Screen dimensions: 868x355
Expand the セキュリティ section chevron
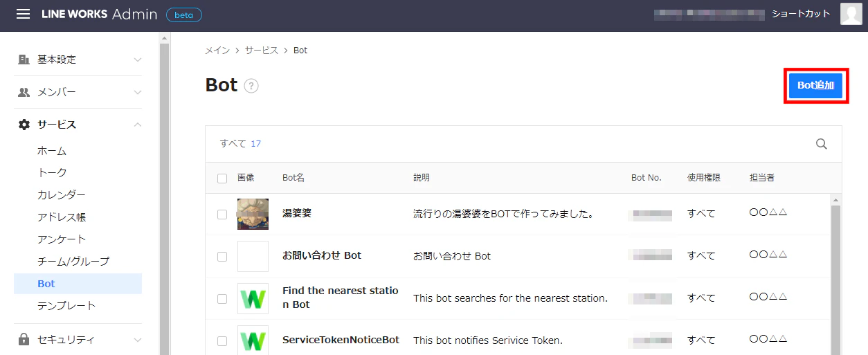click(x=138, y=340)
